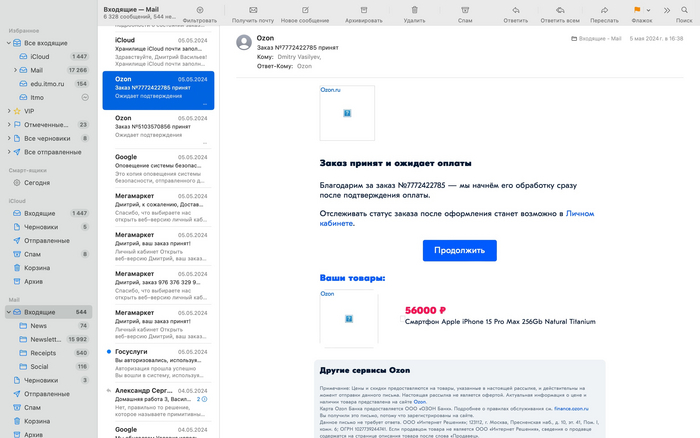
Task: Open iCloud Корзина trash folder
Action: point(49,268)
